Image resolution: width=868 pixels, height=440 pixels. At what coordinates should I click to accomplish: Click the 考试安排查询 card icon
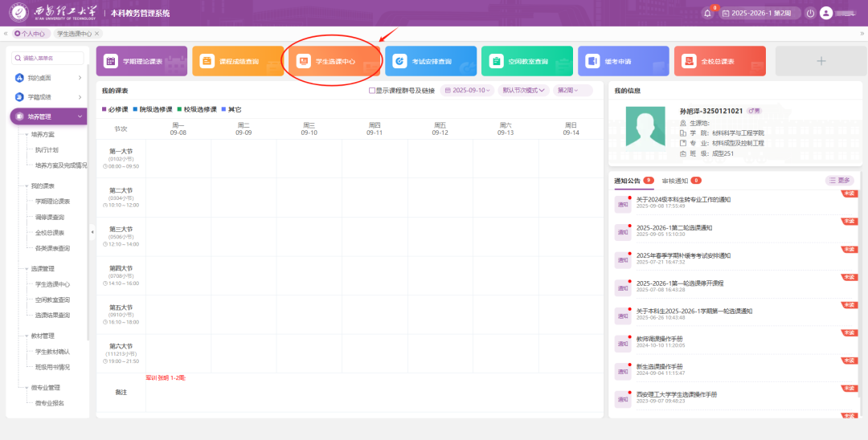400,61
